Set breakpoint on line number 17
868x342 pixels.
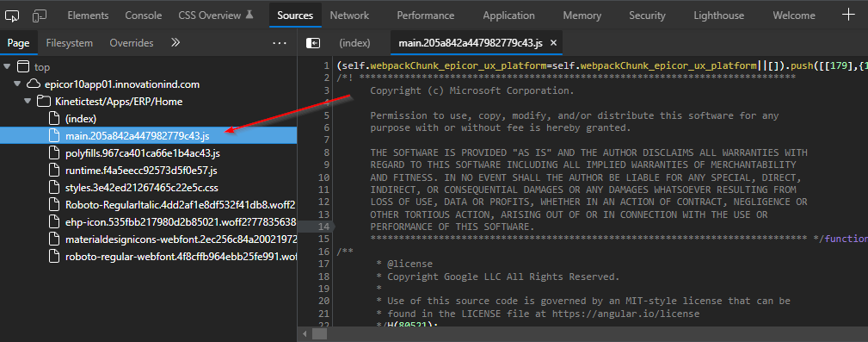tap(324, 264)
